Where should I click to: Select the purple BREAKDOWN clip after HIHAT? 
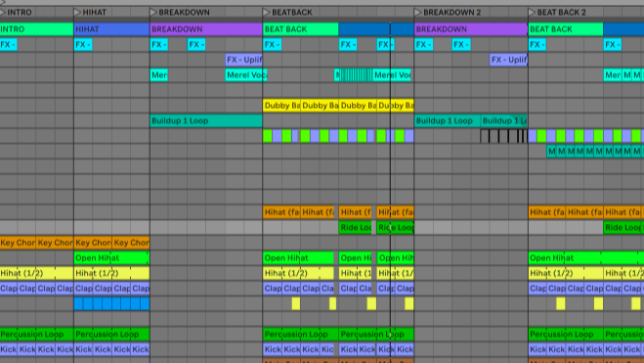pos(206,29)
